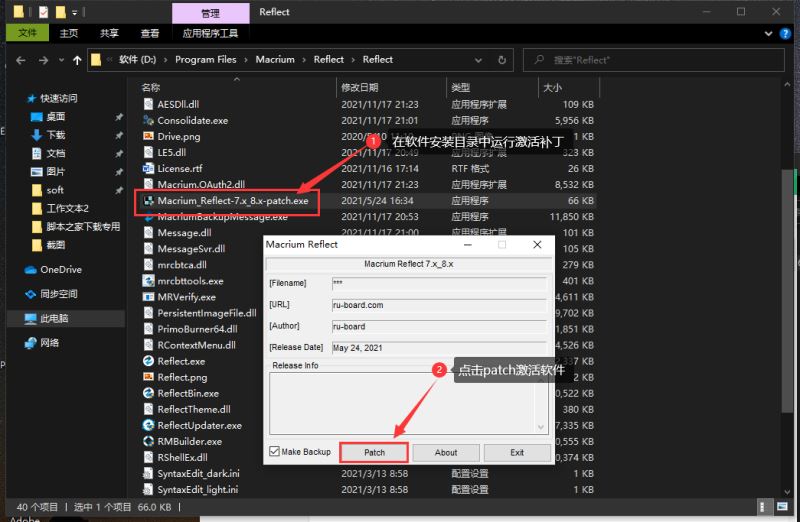This screenshot has width=800, height=522.
Task: Select the 管理 contextual tab
Action: (x=211, y=13)
